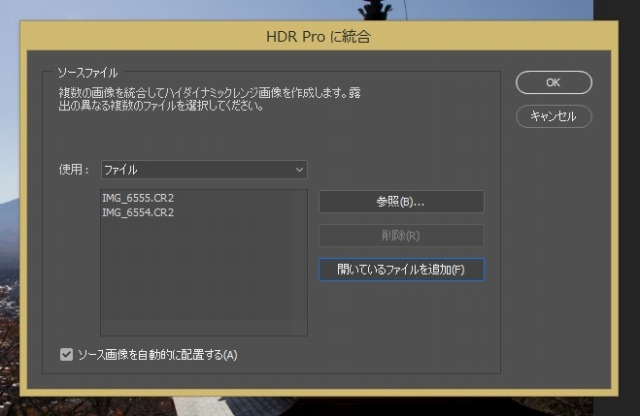Toggle the ソース画像を自動的に配置する checkbox
This screenshot has width=640, height=416.
[67, 354]
